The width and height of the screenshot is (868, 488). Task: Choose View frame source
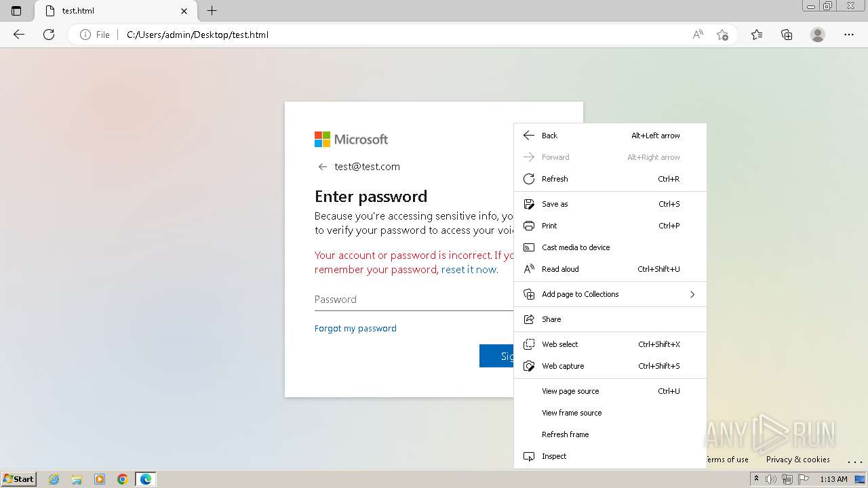point(610,413)
